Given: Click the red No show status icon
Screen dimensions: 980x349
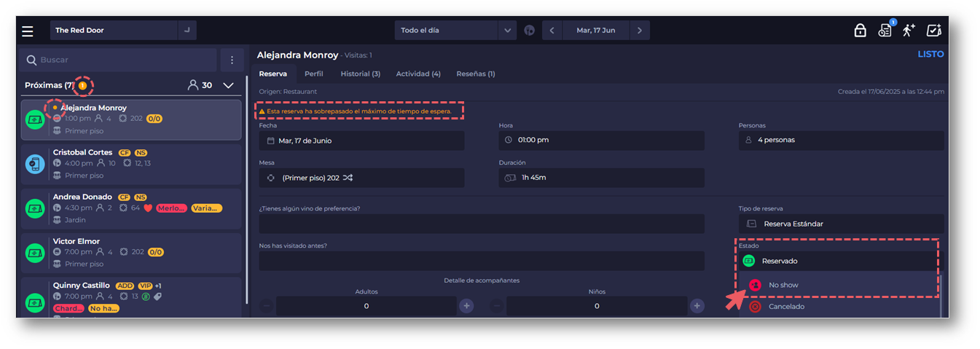Looking at the screenshot, I should [x=755, y=285].
